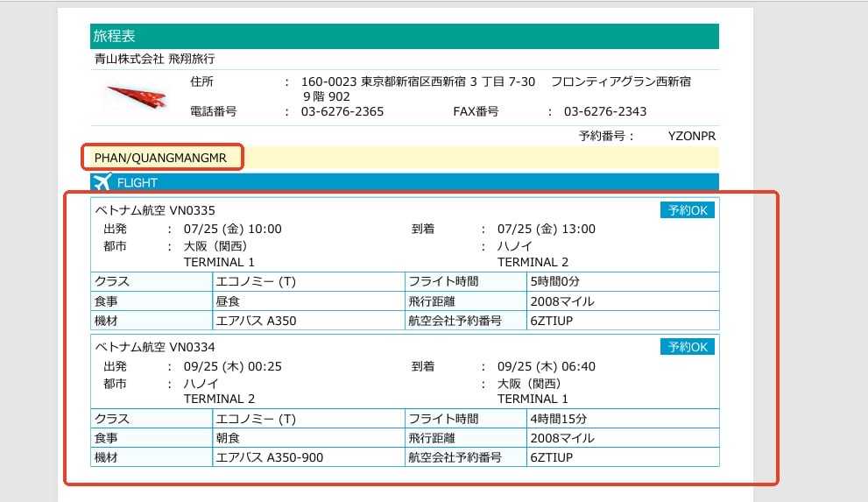Click the 予約OK badge for flight VN0335

point(687,210)
